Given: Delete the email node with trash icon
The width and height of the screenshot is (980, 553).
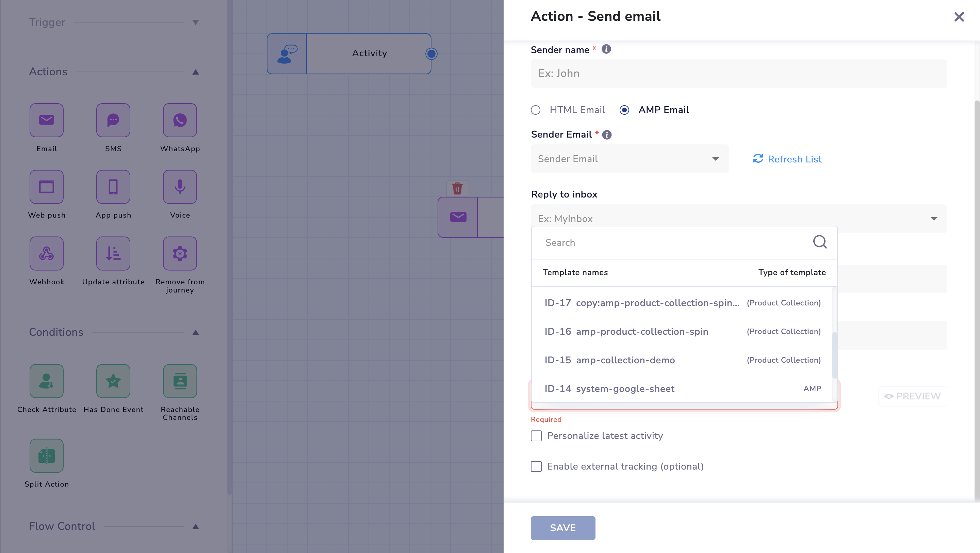Looking at the screenshot, I should 457,188.
